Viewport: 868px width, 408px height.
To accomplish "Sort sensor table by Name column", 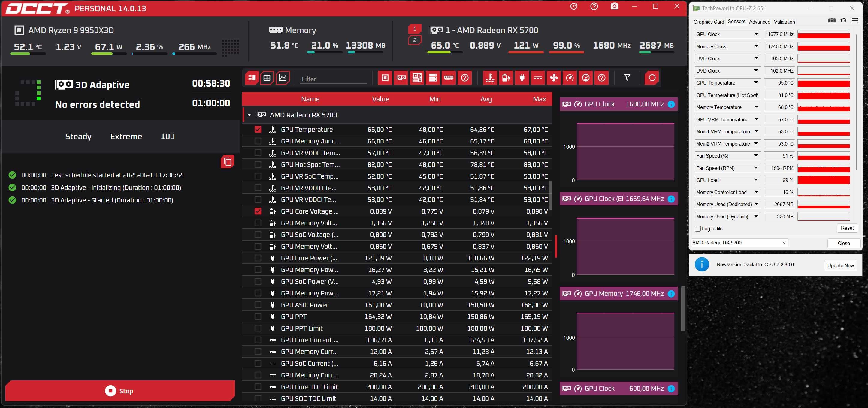I will tap(310, 99).
